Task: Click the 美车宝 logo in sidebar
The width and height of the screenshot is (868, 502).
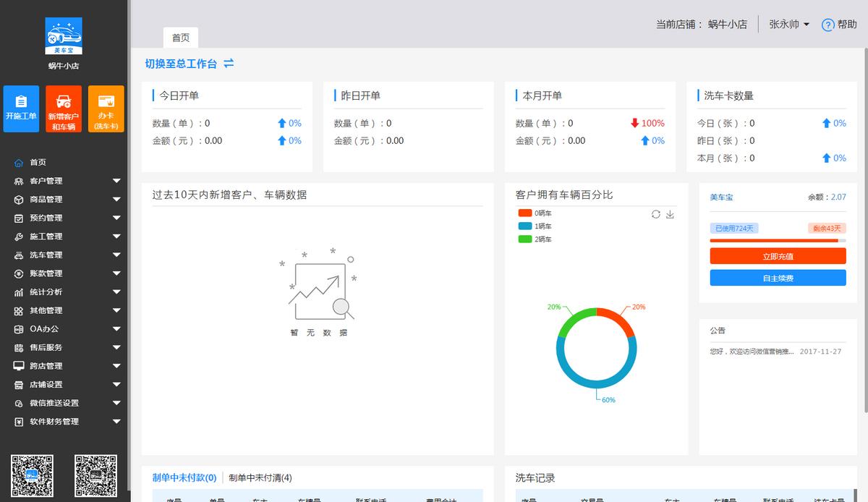Action: click(x=64, y=36)
